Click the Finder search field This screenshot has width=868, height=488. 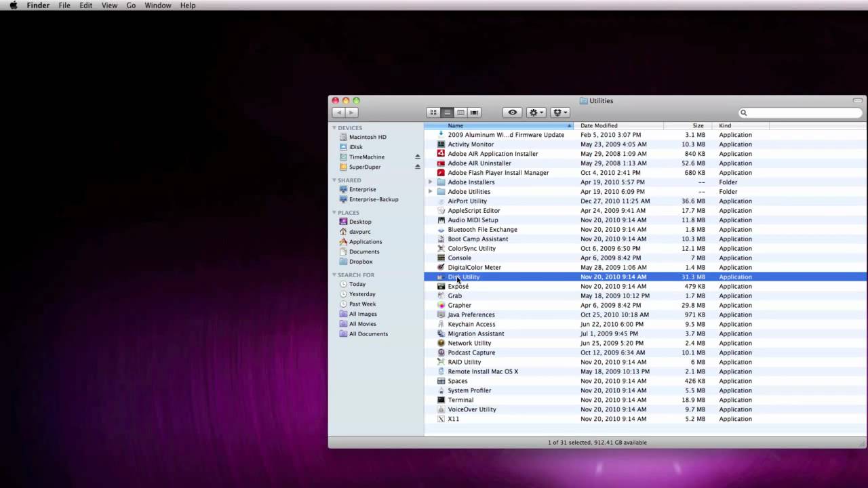(x=800, y=113)
